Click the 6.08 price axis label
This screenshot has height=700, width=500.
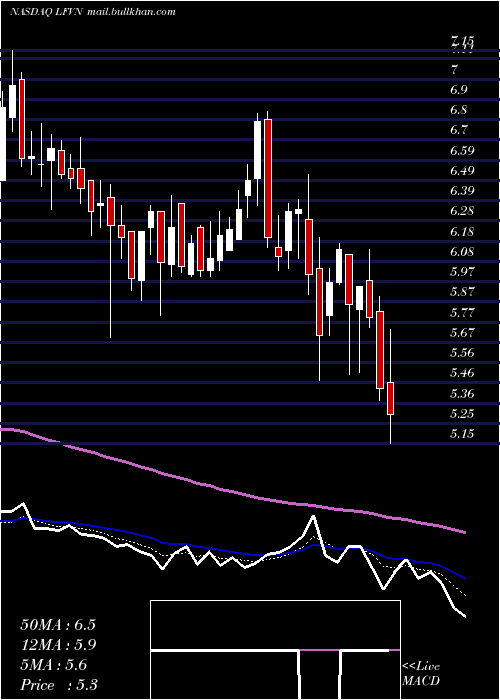coord(462,251)
